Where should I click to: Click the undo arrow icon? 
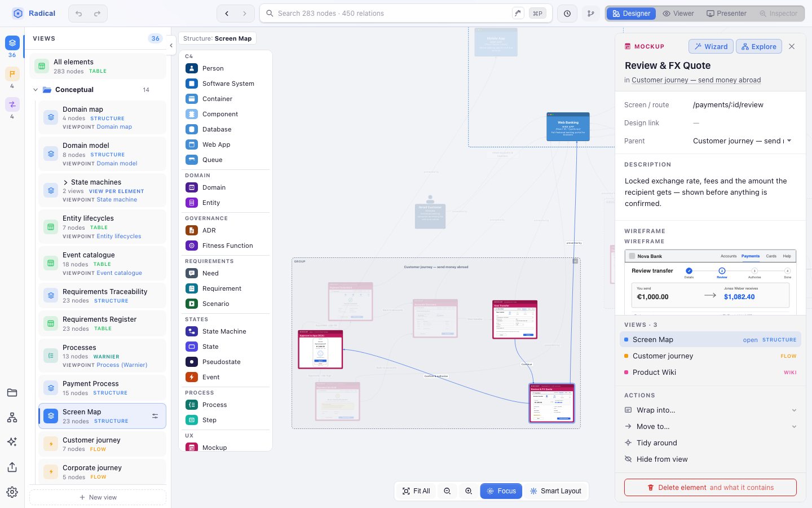[79, 14]
